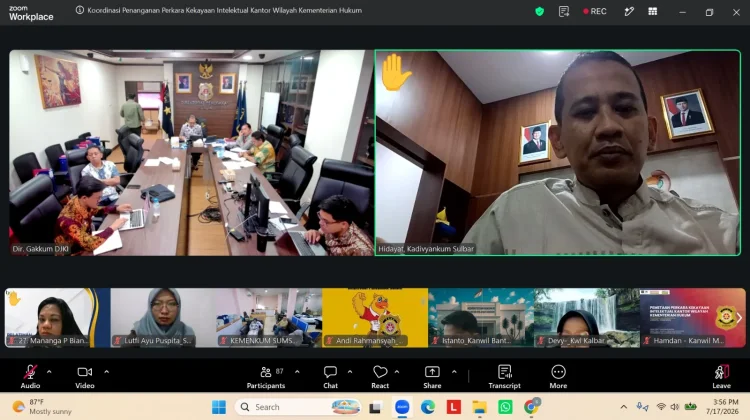The image size is (750, 420).
Task: Open the meeting notes icon in title bar
Action: pyautogui.click(x=564, y=11)
